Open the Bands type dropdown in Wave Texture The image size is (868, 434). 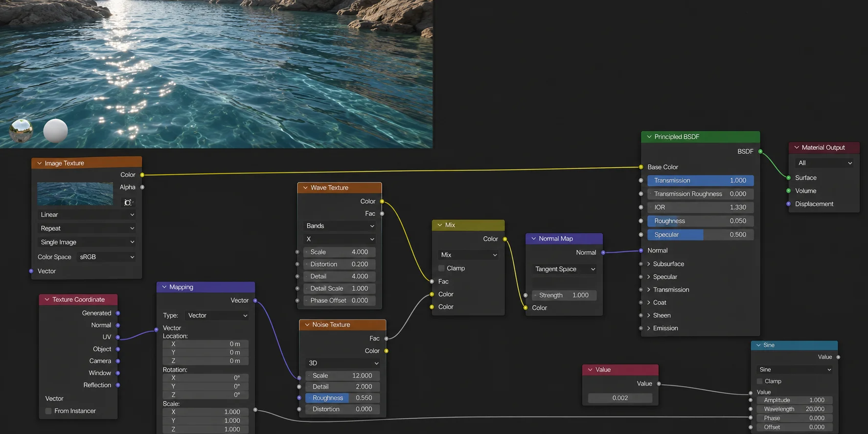pos(340,226)
